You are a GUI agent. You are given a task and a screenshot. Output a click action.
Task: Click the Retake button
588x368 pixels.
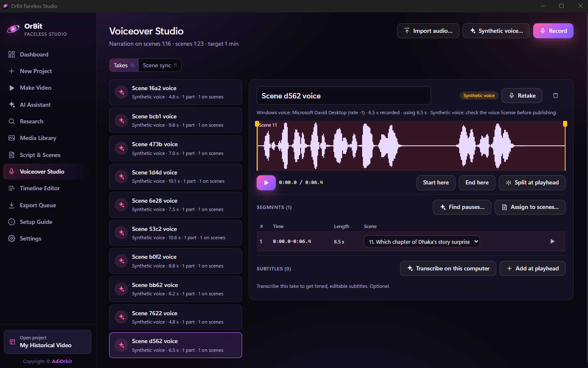click(x=522, y=96)
